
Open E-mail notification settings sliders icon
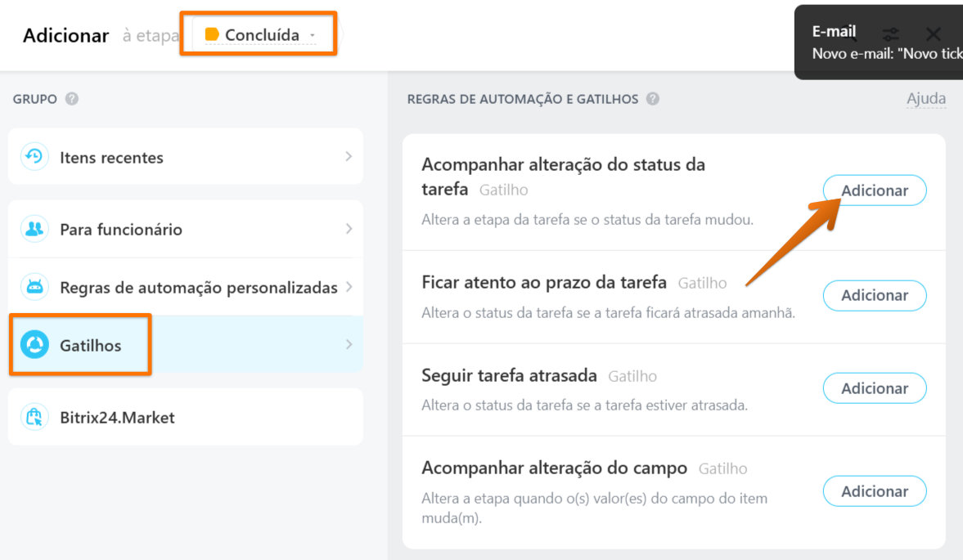890,34
